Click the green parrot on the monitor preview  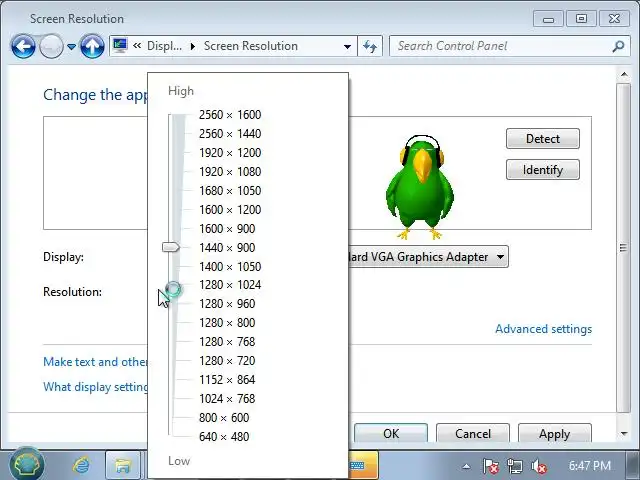tap(420, 187)
